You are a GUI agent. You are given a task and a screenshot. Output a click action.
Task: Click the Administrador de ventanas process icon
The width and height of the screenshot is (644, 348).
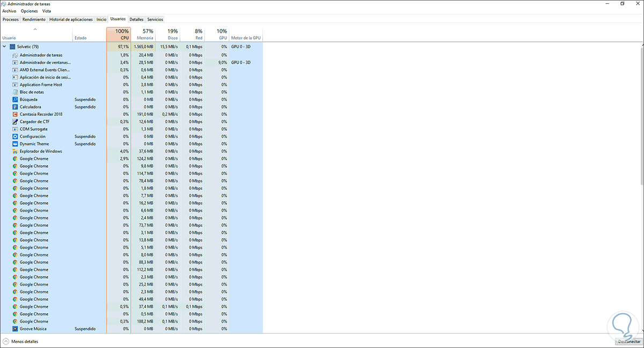point(15,63)
